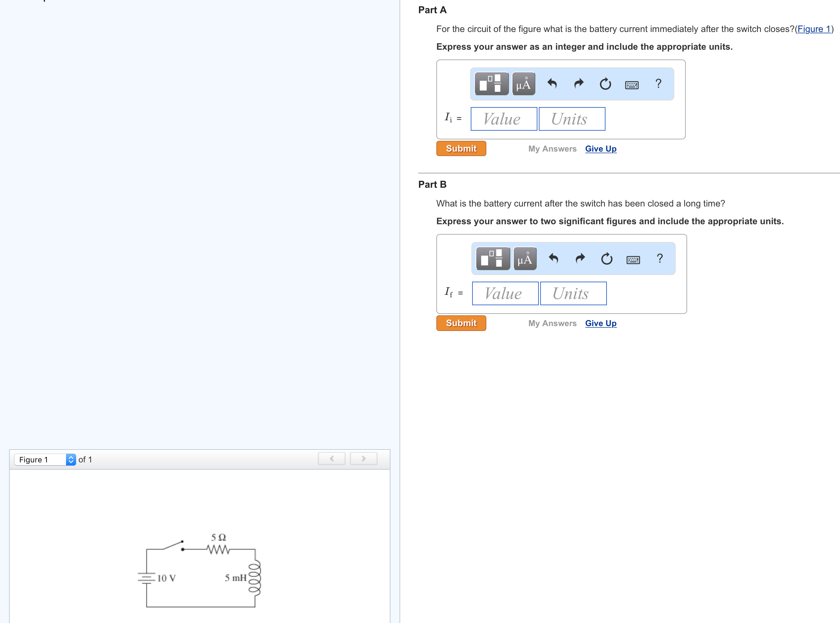Click the undo arrow in Part B toolbar
840x623 pixels.
(553, 259)
